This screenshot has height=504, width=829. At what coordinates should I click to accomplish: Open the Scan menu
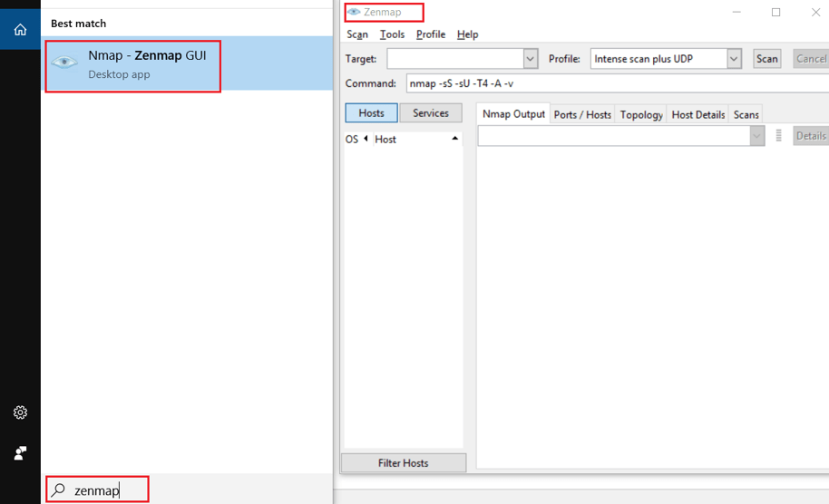click(x=356, y=34)
